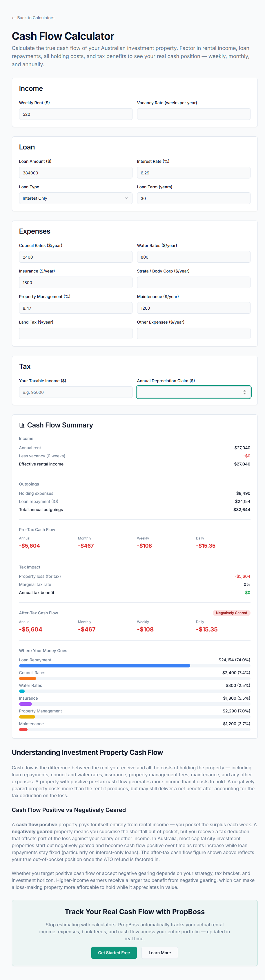This screenshot has height=980, width=265.
Task: Click the Property Management percent field
Action: (x=76, y=308)
